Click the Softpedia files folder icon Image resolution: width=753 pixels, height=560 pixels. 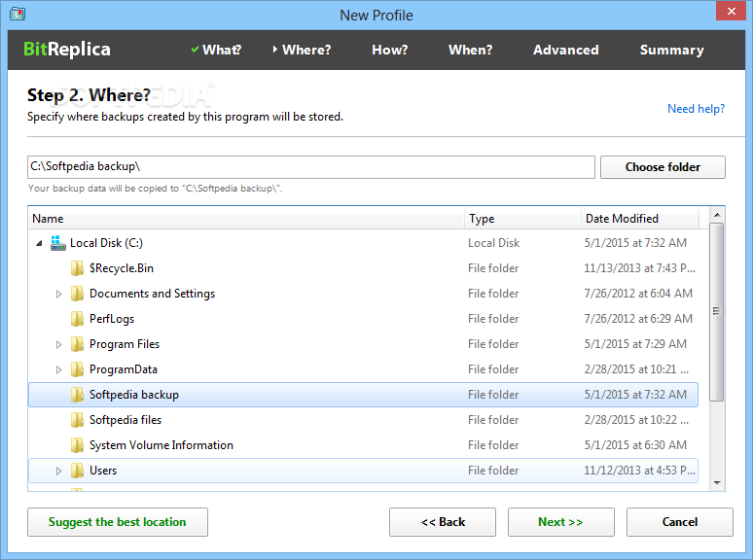77,420
